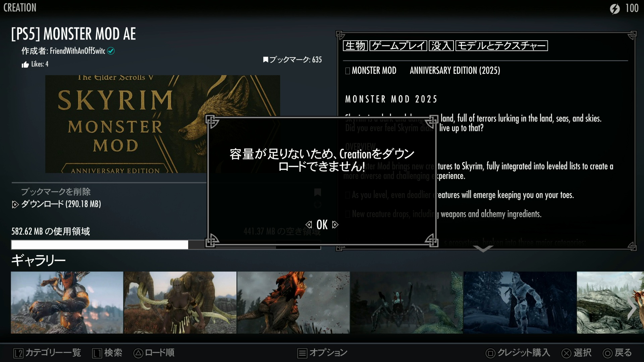Click the credits lightning bolt icon
Image resolution: width=644 pixels, height=362 pixels.
pyautogui.click(x=615, y=8)
